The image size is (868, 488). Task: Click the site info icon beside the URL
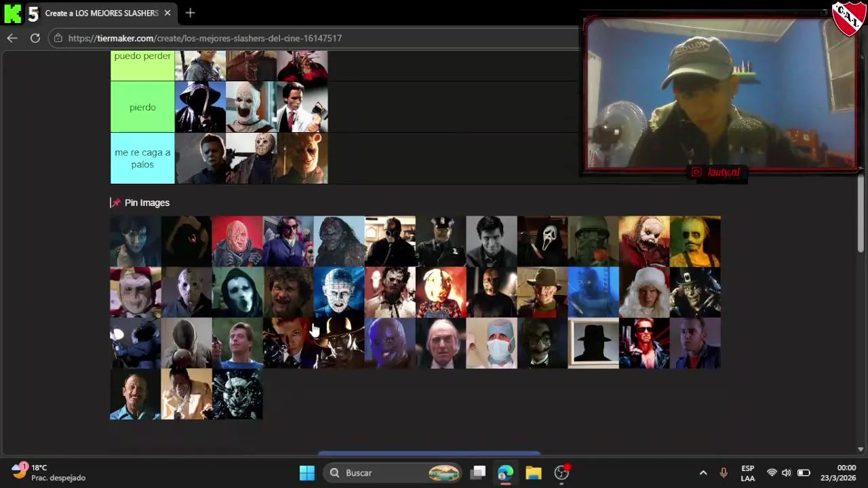tap(58, 38)
